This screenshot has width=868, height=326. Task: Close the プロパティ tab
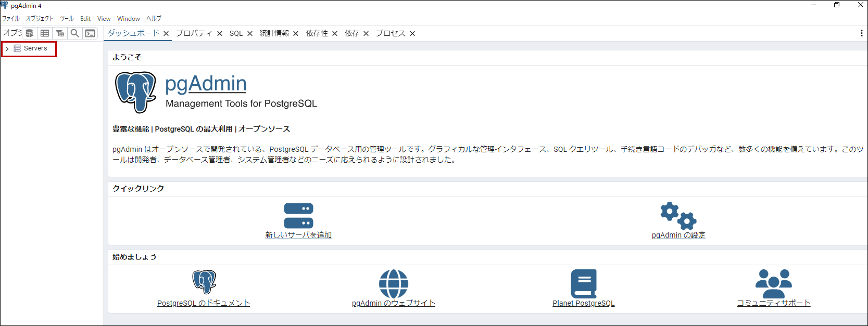220,33
